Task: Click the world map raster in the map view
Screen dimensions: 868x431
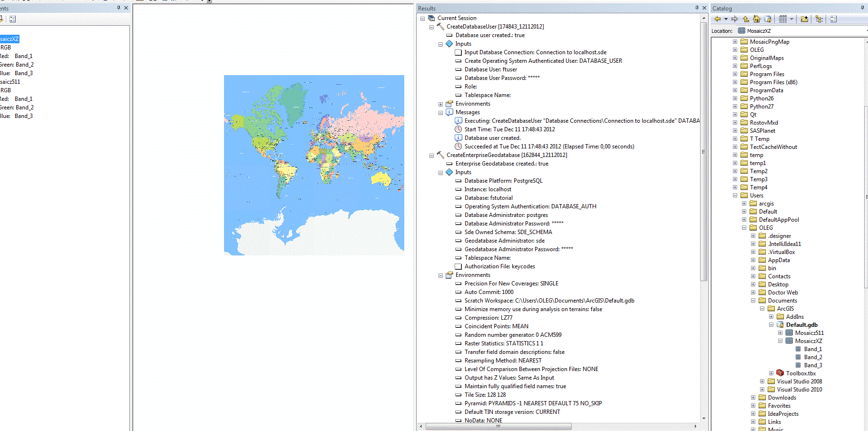Action: pos(314,165)
